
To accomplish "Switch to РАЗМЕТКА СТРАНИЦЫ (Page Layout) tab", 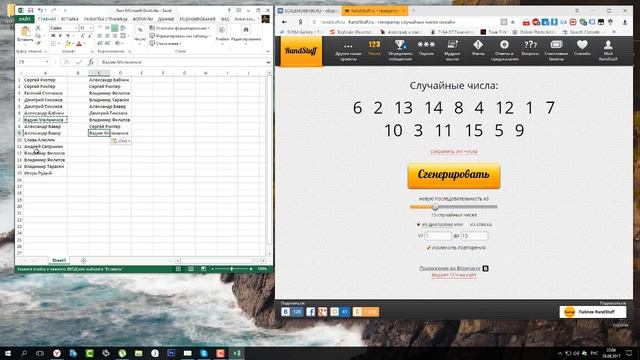I will pos(106,19).
